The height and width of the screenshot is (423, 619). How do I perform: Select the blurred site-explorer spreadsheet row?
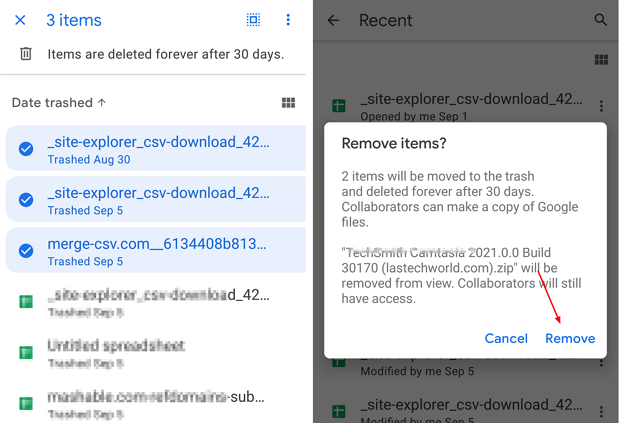[x=156, y=302]
